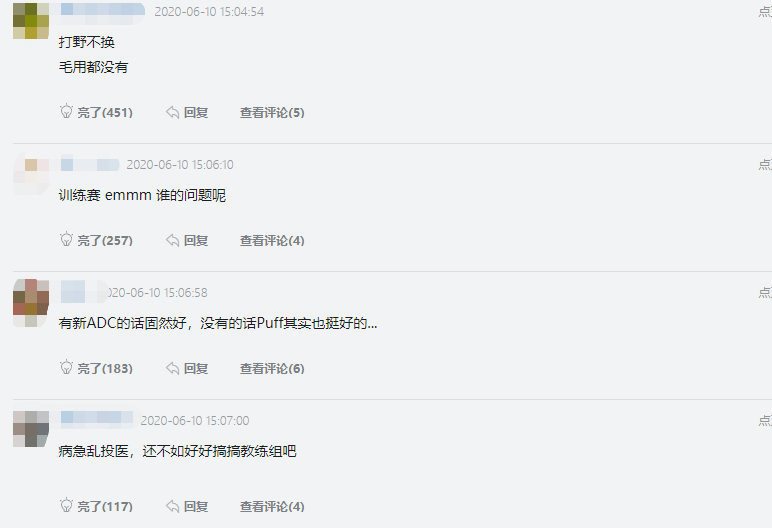The width and height of the screenshot is (772, 528).
Task: Click lightbulb icon on 183-likes comment
Action: (66, 367)
